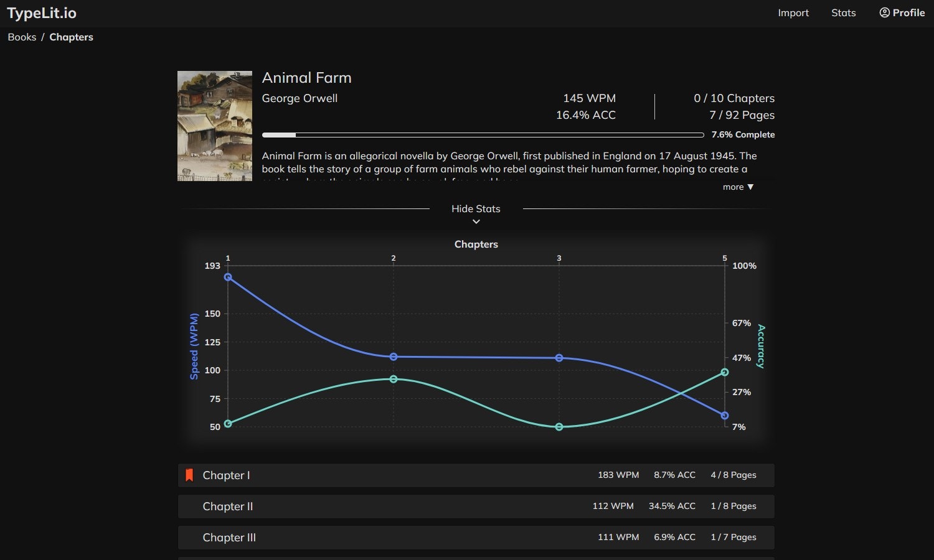Click the chapter 1 speed data point
Screen dimensions: 934x560
pyautogui.click(x=228, y=277)
